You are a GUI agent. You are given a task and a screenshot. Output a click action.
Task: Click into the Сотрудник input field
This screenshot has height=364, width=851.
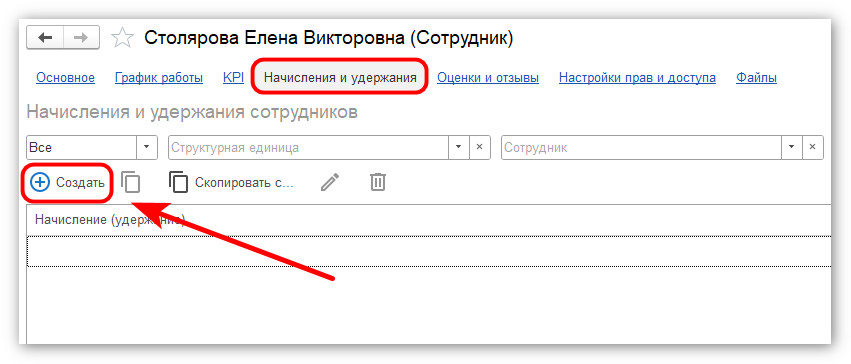tap(641, 148)
